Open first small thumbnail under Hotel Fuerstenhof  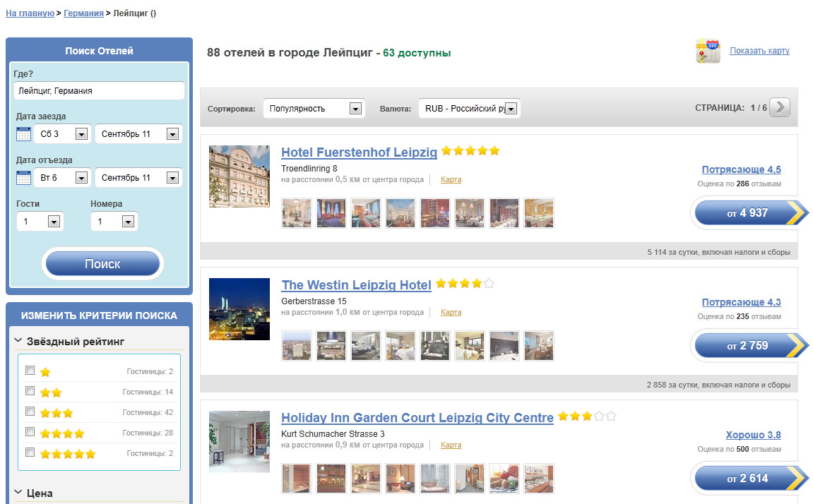point(296,213)
